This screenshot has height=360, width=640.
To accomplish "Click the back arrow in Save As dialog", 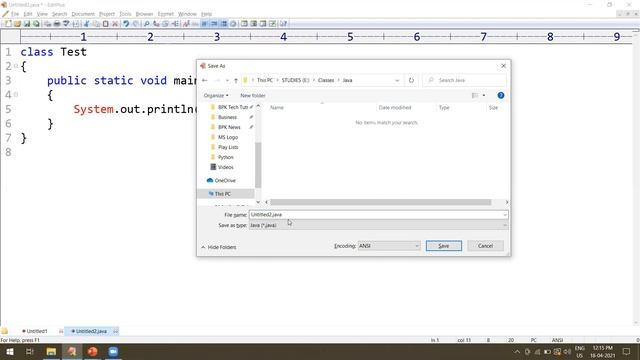I will pyautogui.click(x=205, y=80).
